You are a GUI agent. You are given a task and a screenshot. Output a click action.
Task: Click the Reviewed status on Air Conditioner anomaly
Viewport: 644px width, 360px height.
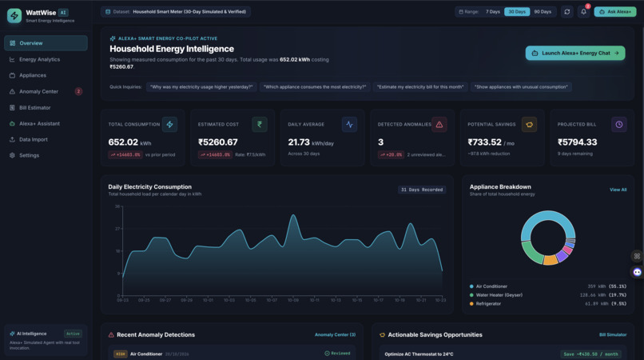[338, 354]
